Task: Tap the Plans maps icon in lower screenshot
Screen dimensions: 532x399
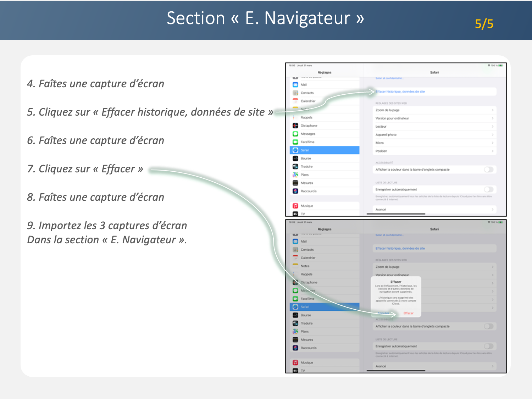Action: pyautogui.click(x=295, y=332)
